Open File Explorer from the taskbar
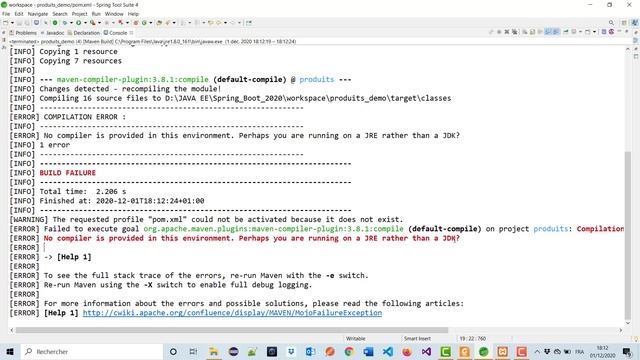 point(213,351)
